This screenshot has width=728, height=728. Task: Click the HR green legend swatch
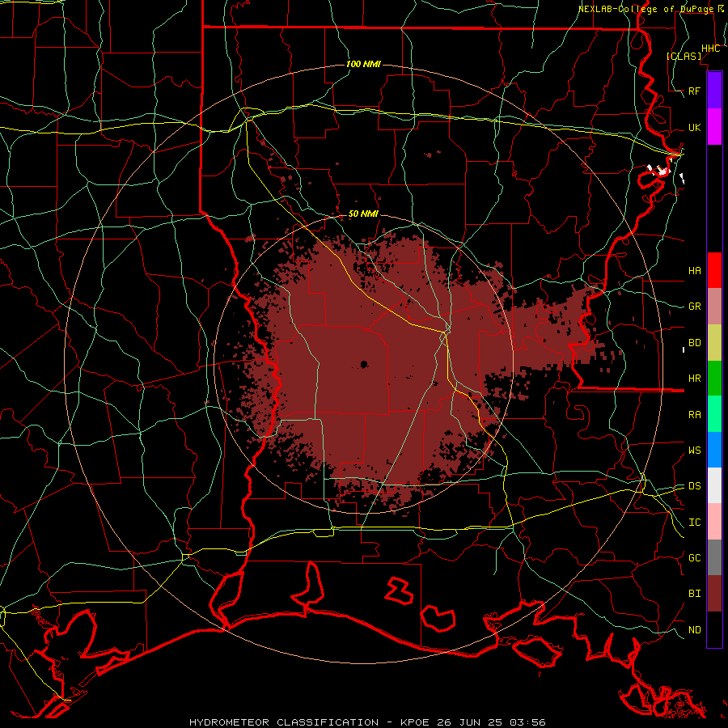714,379
